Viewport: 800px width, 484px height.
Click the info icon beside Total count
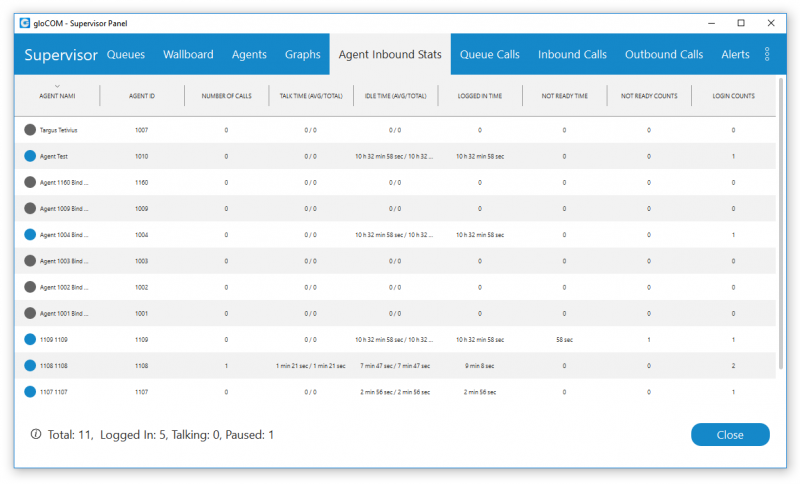coord(36,434)
